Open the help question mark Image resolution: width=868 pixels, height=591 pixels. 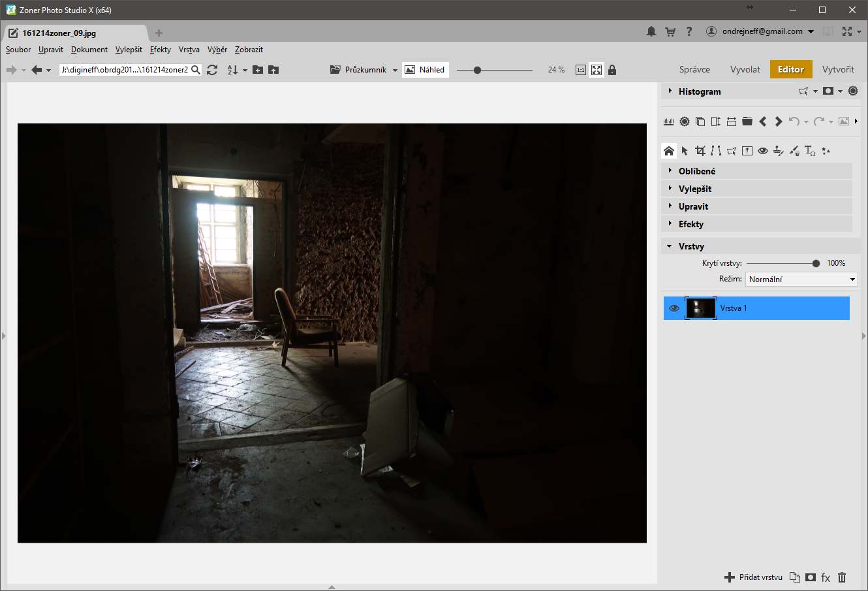(689, 31)
